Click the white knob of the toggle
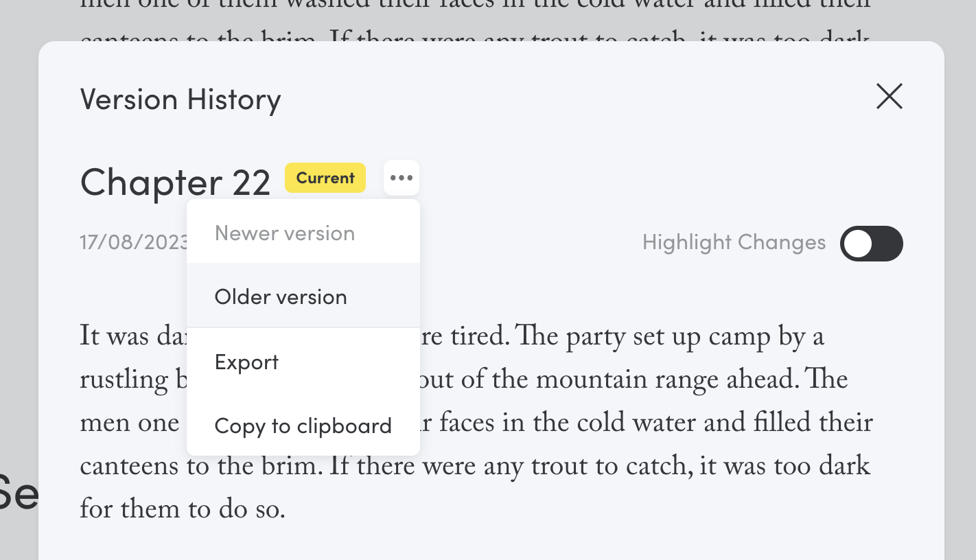Screen dimensions: 976x560 858,244
